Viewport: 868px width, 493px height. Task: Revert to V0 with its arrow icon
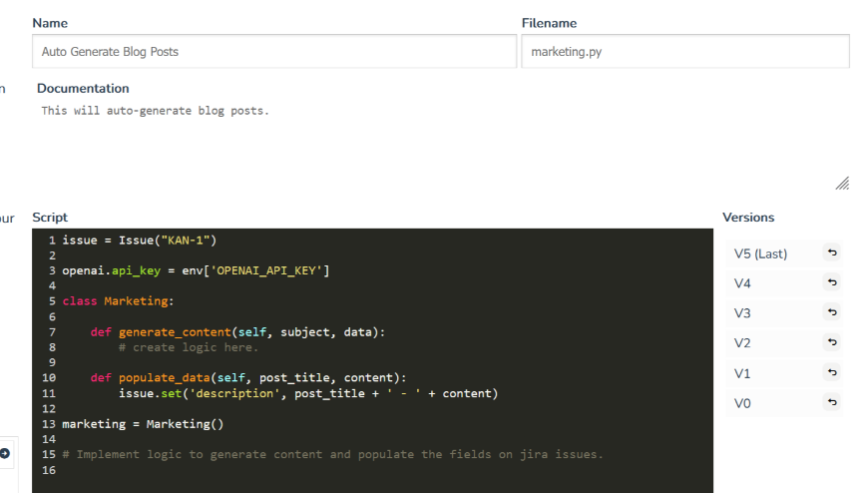(x=832, y=402)
